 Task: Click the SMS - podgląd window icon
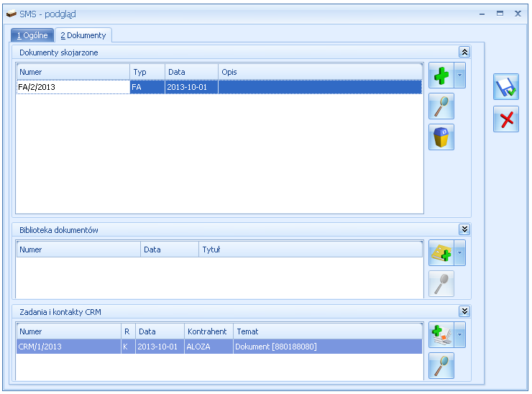coord(12,14)
